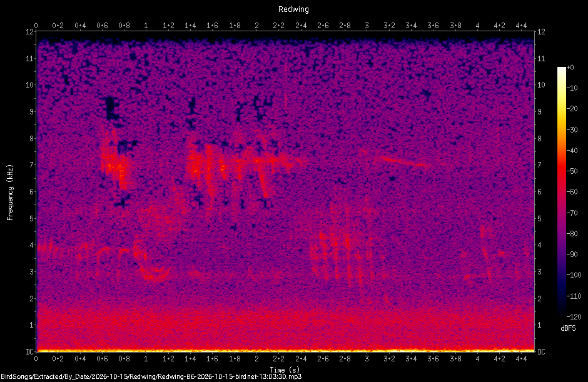Click 4 on the right frequency axis
588x382 pixels.
coord(540,245)
